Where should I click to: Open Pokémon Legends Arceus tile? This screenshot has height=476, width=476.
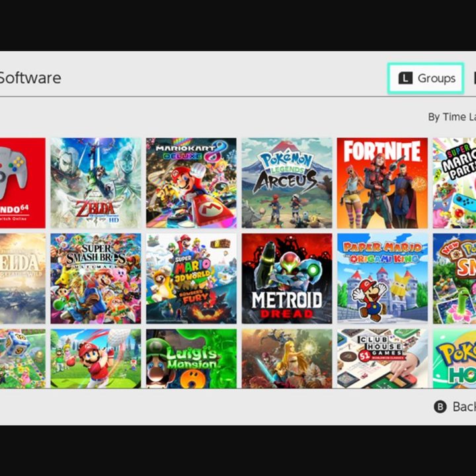pos(287,183)
